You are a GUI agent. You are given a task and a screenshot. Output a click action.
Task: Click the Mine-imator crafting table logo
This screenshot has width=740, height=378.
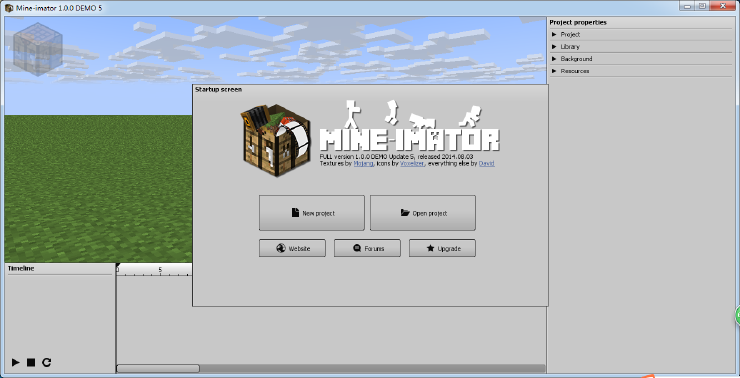pos(276,140)
